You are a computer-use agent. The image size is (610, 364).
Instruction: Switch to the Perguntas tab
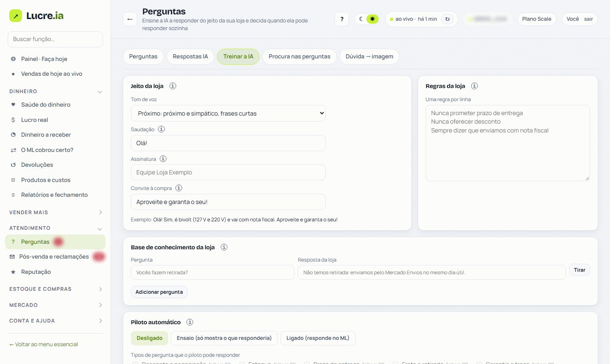click(x=143, y=57)
